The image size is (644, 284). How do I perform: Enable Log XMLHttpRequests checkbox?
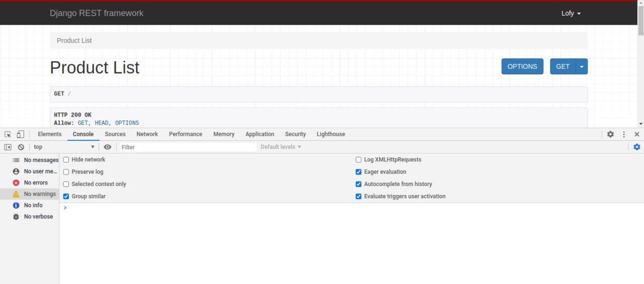pos(359,160)
